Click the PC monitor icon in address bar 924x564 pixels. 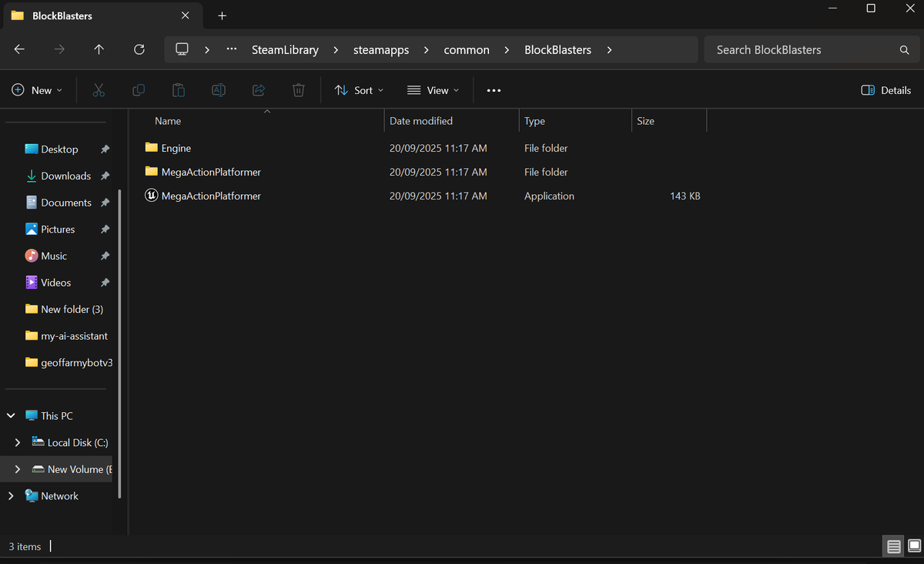point(182,49)
